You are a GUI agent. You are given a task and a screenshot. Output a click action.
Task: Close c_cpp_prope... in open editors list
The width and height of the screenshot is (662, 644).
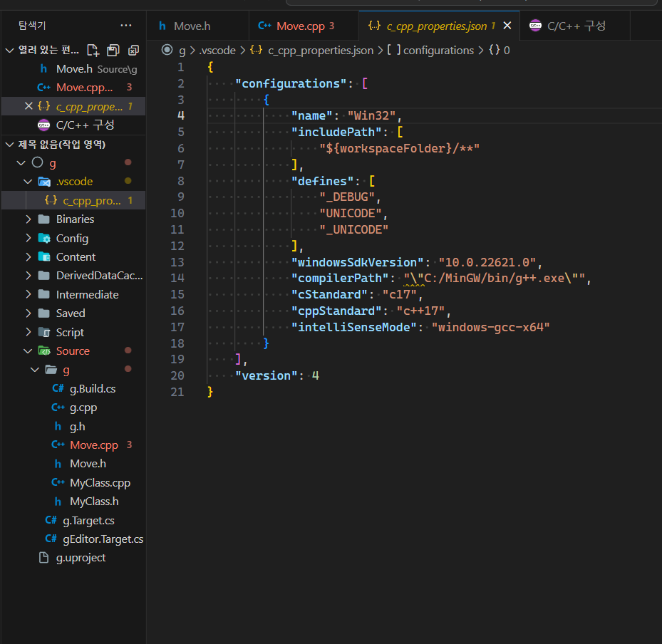coord(29,105)
